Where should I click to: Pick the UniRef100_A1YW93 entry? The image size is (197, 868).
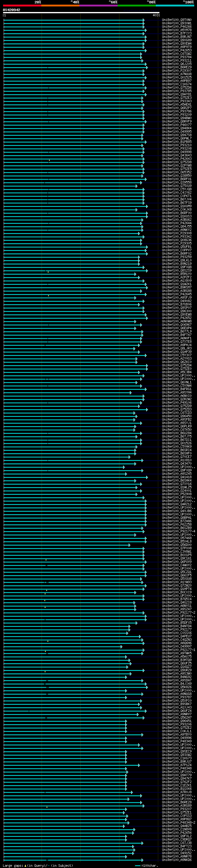tap(177, 582)
